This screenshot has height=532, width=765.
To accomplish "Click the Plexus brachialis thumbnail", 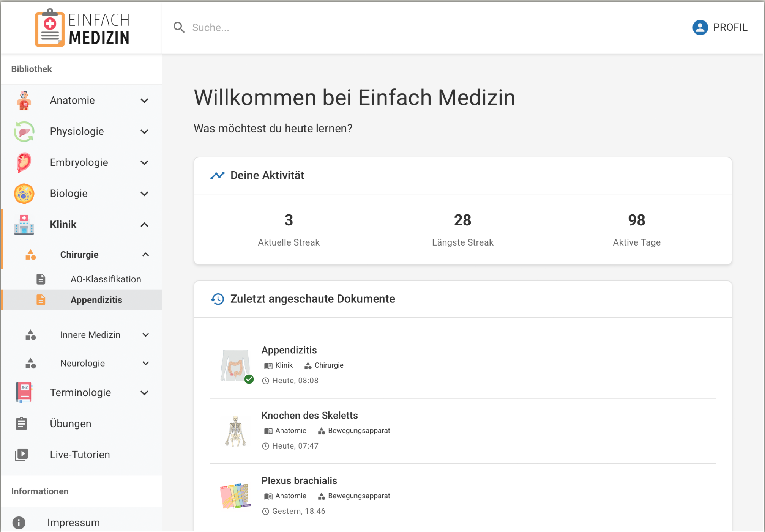I will (x=235, y=496).
